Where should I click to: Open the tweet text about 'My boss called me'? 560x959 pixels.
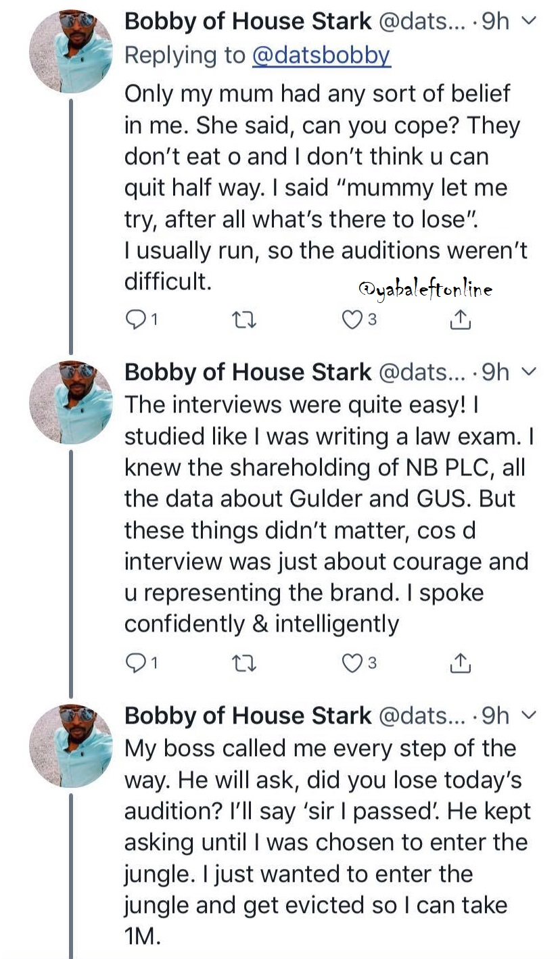pyautogui.click(x=325, y=842)
